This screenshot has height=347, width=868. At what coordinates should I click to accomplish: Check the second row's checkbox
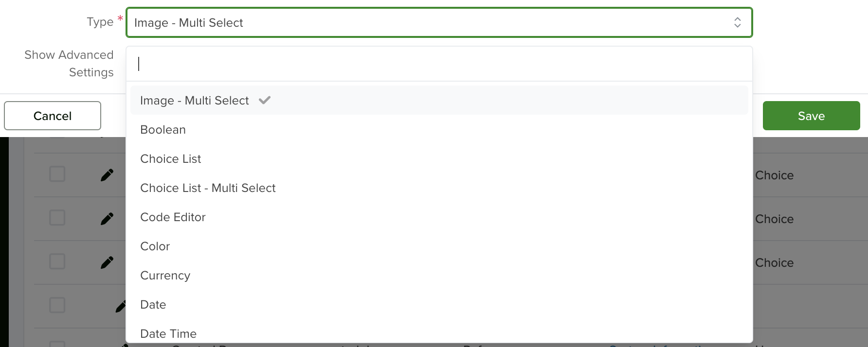point(57,218)
